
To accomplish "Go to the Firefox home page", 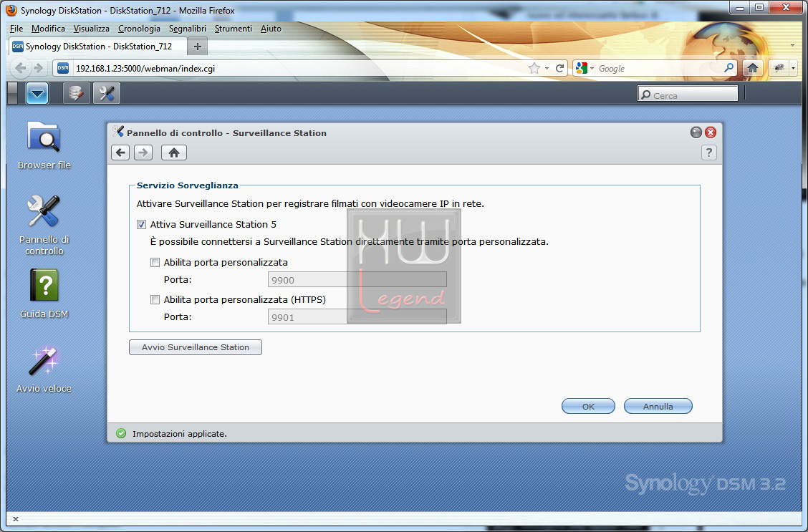I will [753, 68].
